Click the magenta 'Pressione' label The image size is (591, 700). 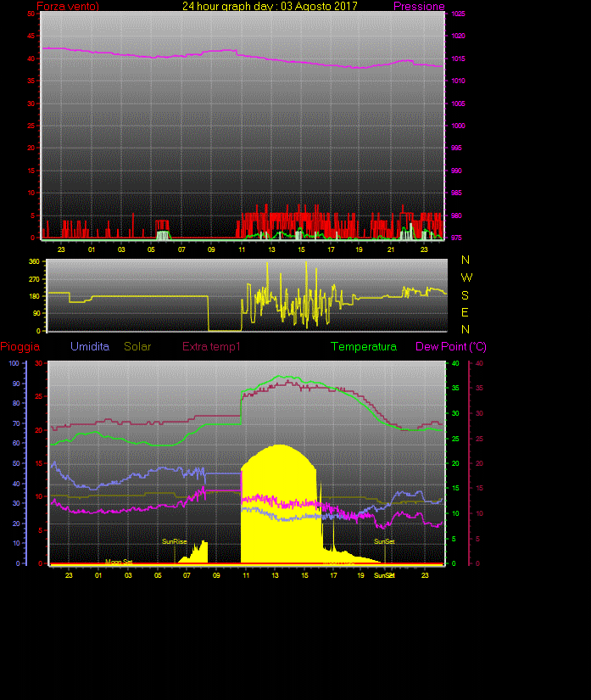(419, 6)
